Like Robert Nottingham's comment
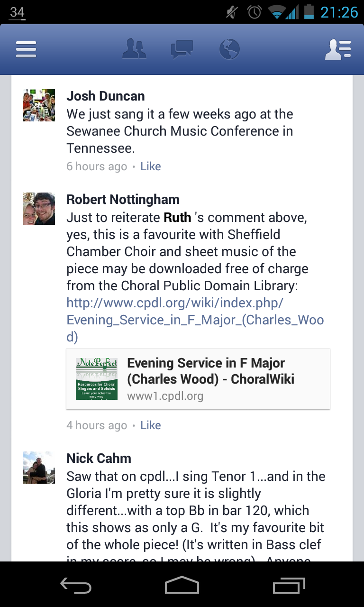 click(x=151, y=425)
